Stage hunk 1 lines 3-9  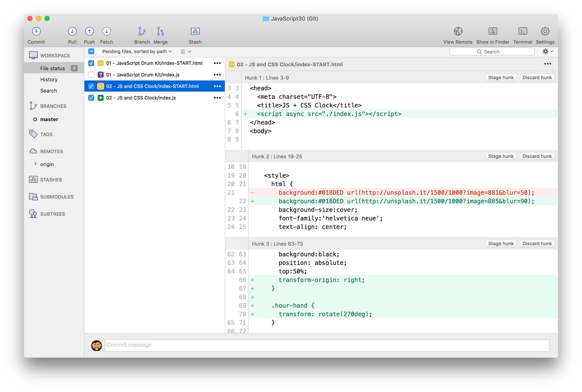coord(501,78)
